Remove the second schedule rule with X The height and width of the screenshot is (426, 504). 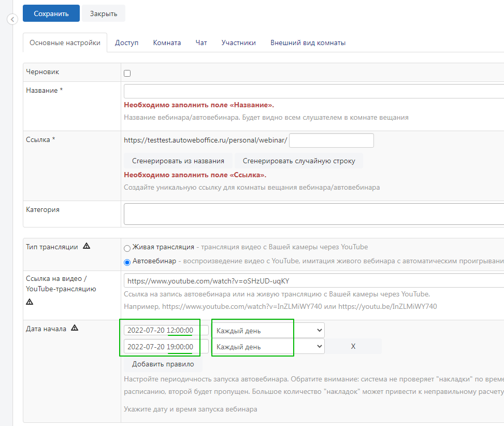pyautogui.click(x=353, y=346)
